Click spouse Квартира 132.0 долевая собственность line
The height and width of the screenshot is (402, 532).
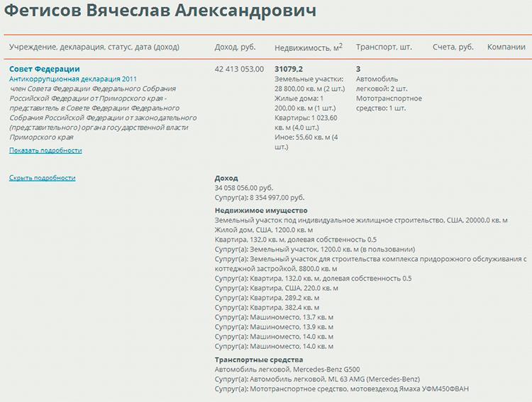tap(313, 279)
